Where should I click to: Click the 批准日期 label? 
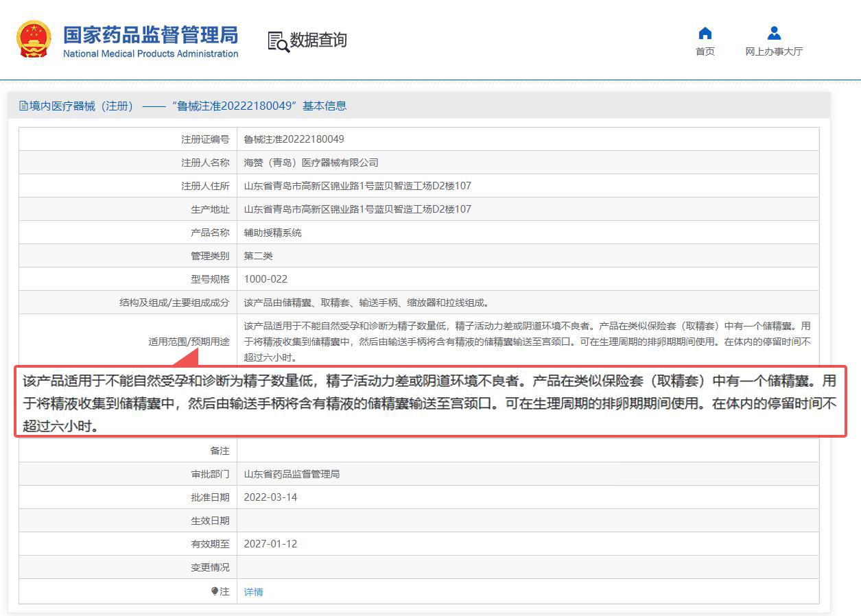tap(210, 497)
